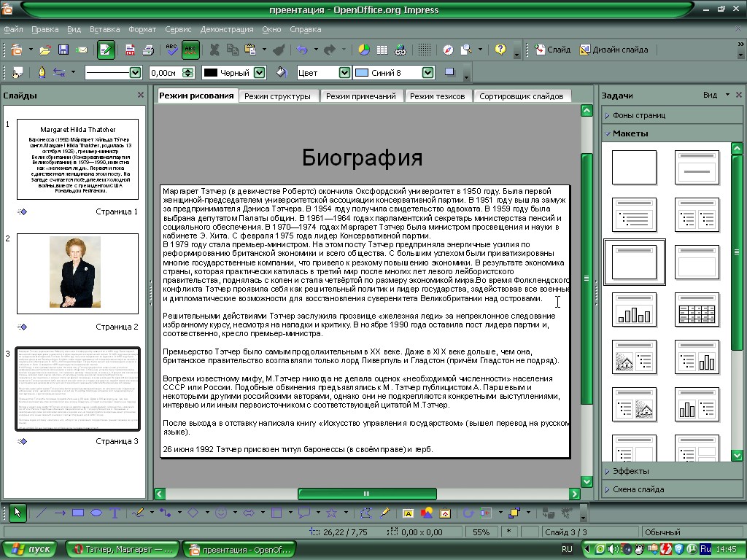Switch to the Сортировщик слайдов tab
Viewport: 747px width, 560px height.
click(x=521, y=96)
